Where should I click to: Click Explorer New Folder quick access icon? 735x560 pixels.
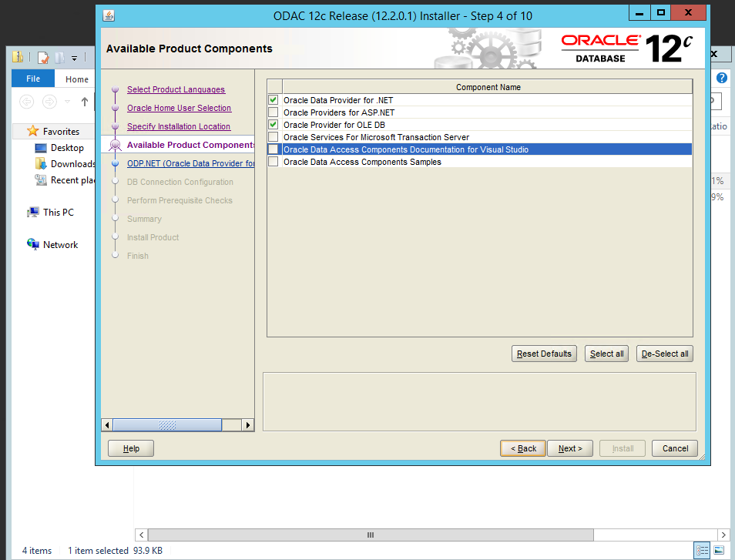(59, 57)
